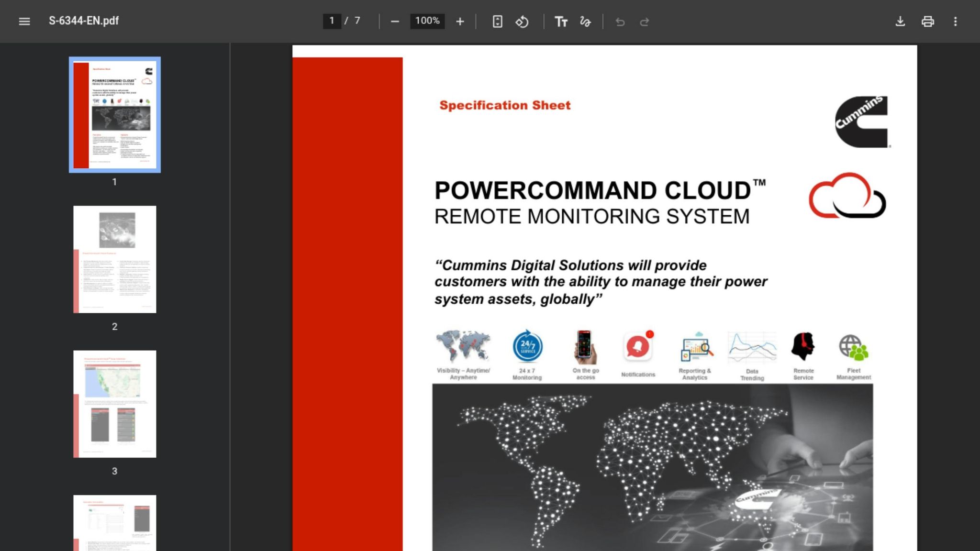Viewport: 980px width, 551px height.
Task: Toggle the sidebar menu hamburger icon
Action: coord(24,21)
